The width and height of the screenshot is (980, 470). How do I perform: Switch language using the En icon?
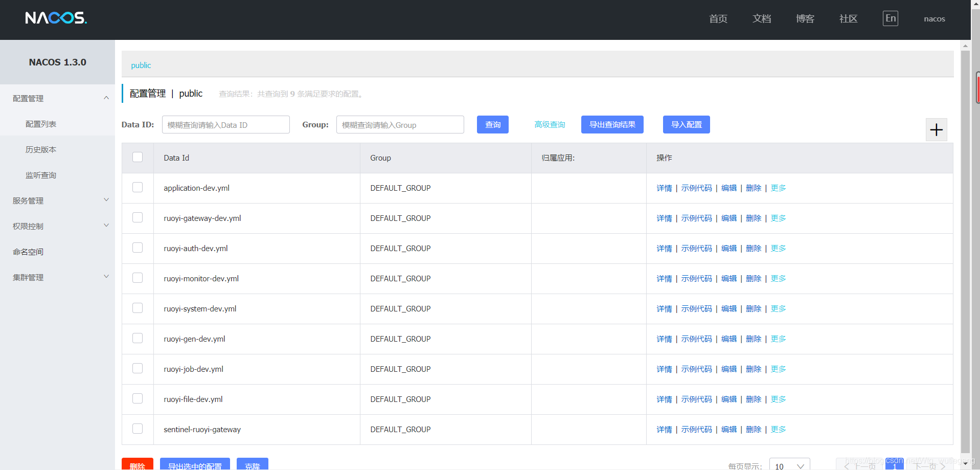(890, 18)
